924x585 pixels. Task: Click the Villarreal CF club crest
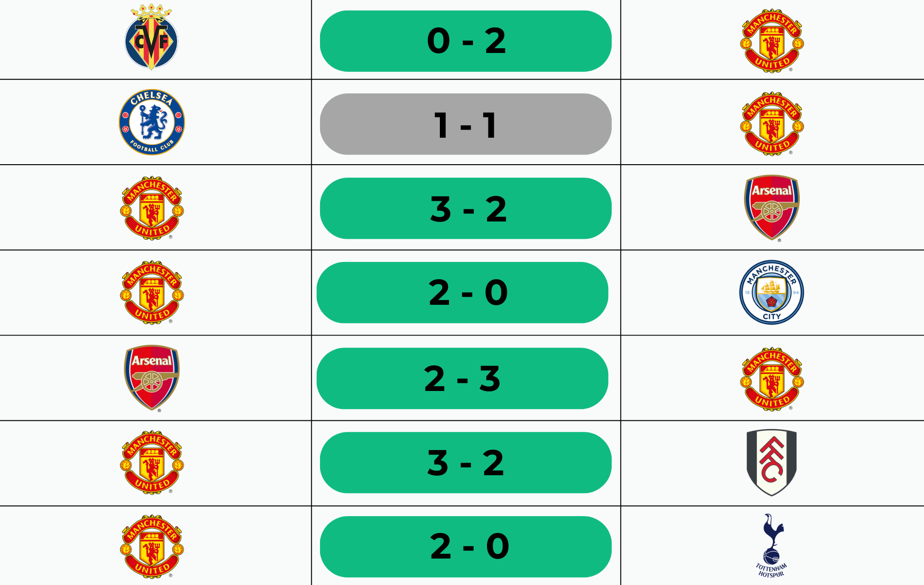point(152,38)
